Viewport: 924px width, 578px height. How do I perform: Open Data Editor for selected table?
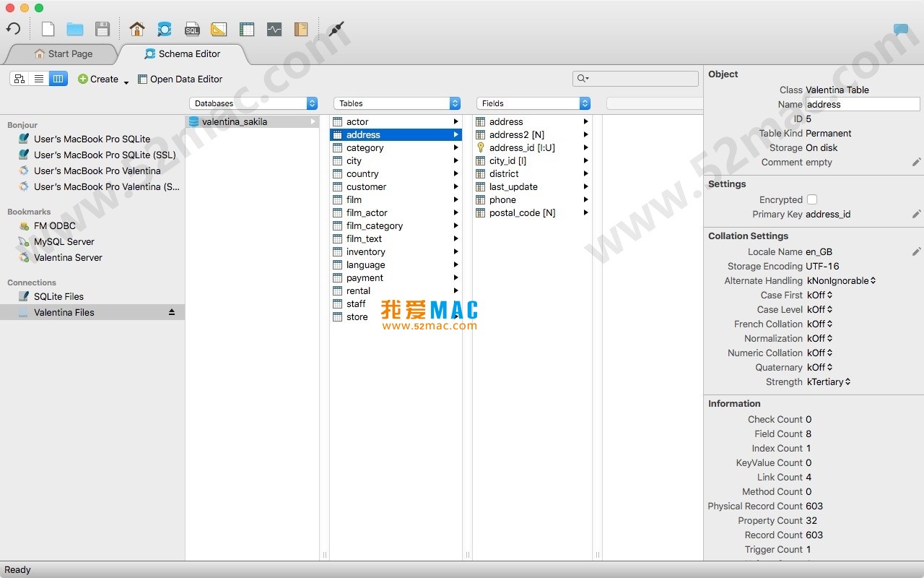point(180,79)
